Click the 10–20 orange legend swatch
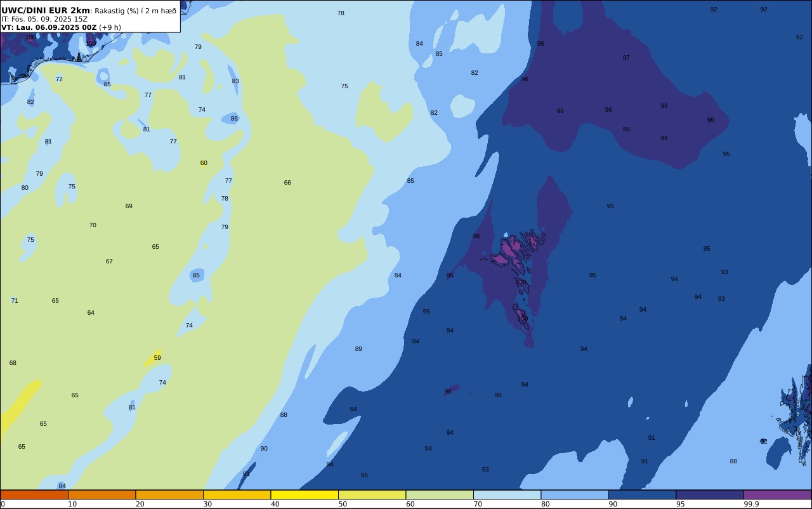 (101, 494)
